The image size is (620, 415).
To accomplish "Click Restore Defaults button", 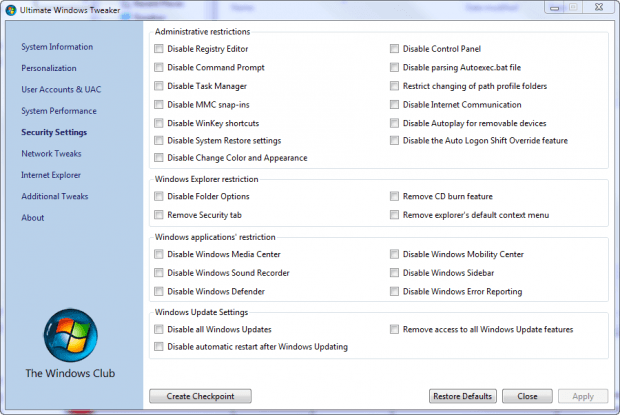I will click(463, 396).
